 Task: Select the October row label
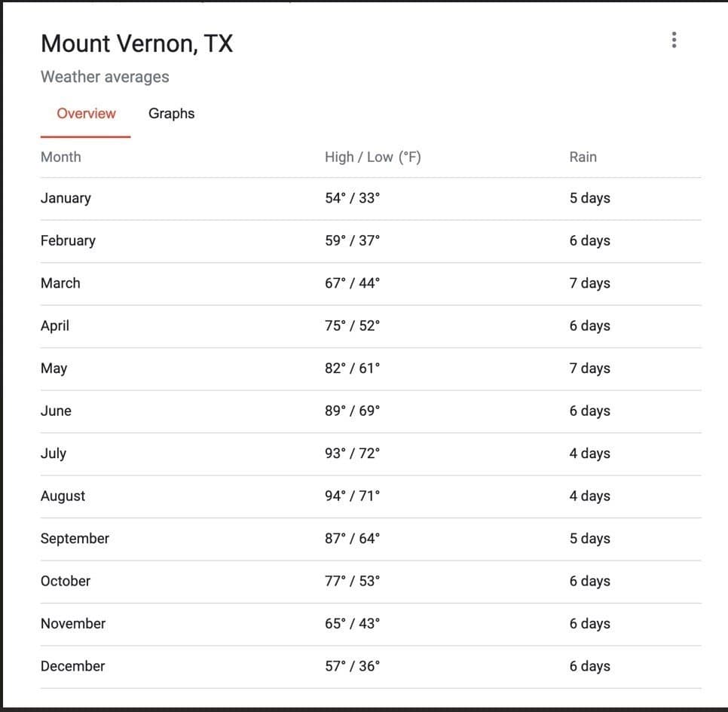coord(66,581)
